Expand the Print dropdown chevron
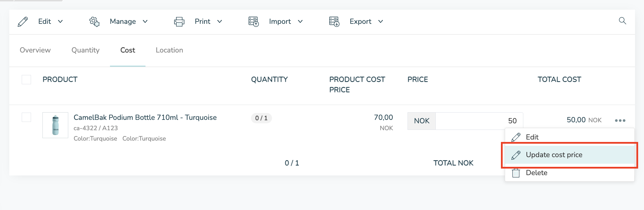644x210 pixels. coord(220,21)
